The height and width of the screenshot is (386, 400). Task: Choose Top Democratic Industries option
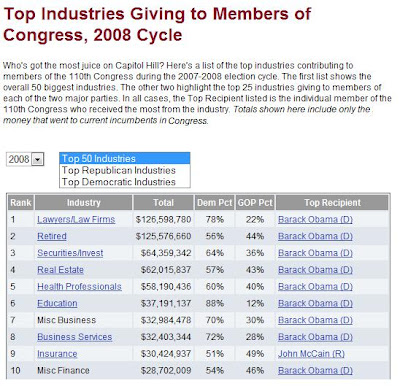(x=125, y=182)
